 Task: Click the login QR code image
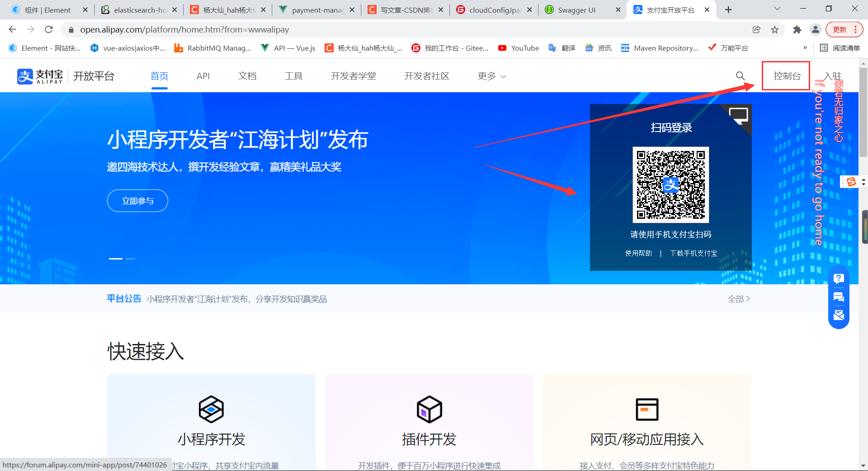click(670, 184)
